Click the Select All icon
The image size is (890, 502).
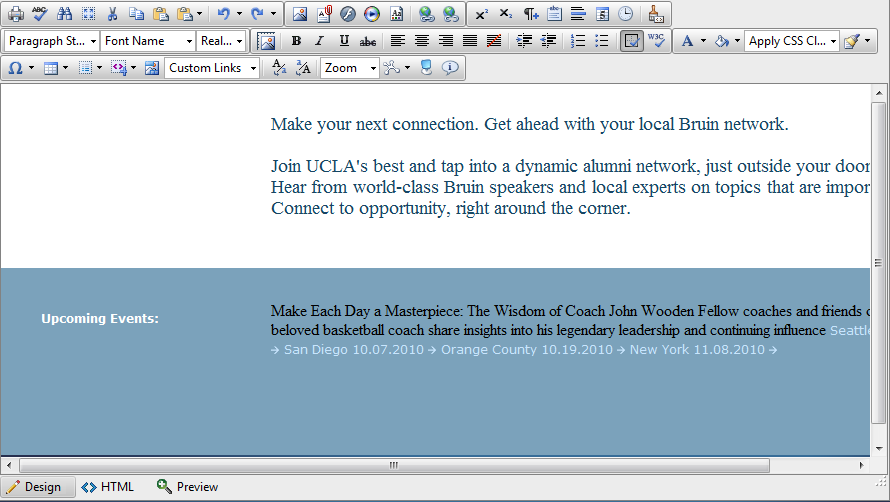point(89,14)
